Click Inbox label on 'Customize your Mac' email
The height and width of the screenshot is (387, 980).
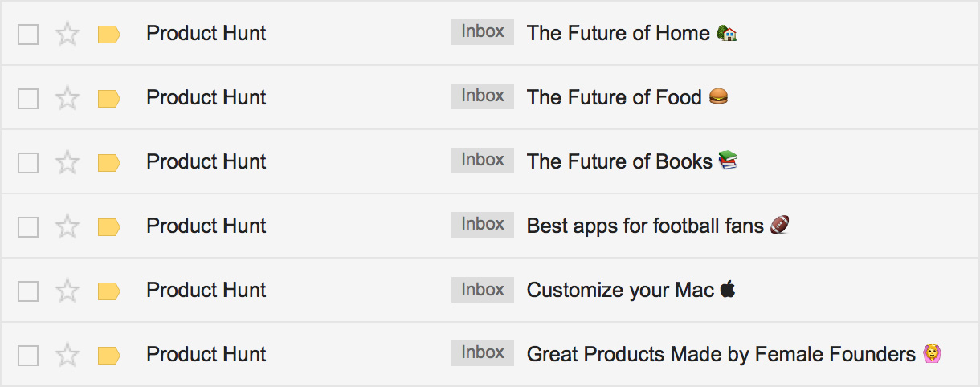482,289
